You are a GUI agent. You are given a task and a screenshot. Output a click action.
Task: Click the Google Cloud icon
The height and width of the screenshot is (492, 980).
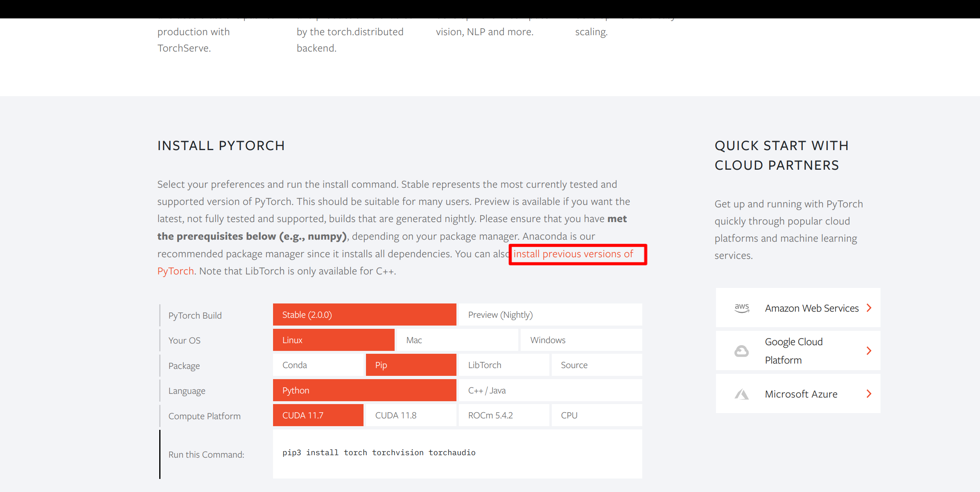pyautogui.click(x=741, y=351)
